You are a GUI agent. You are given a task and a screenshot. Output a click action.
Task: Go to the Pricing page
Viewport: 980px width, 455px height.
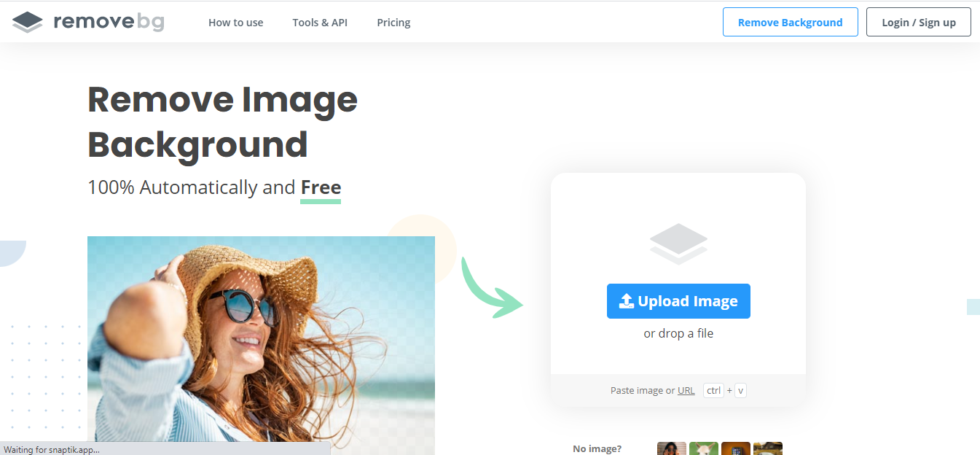(393, 23)
